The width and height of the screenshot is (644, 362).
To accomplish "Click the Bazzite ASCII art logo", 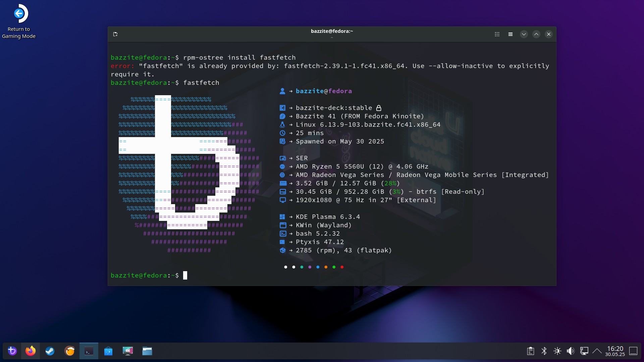I will tap(189, 175).
